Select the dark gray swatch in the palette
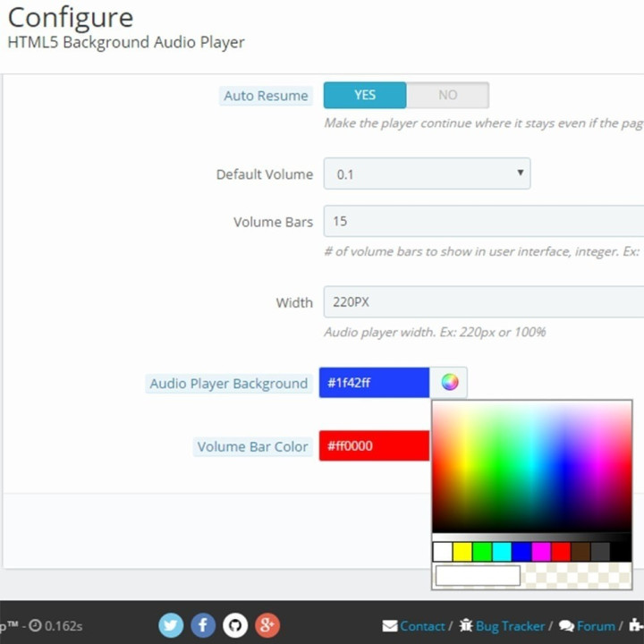 pyautogui.click(x=601, y=552)
